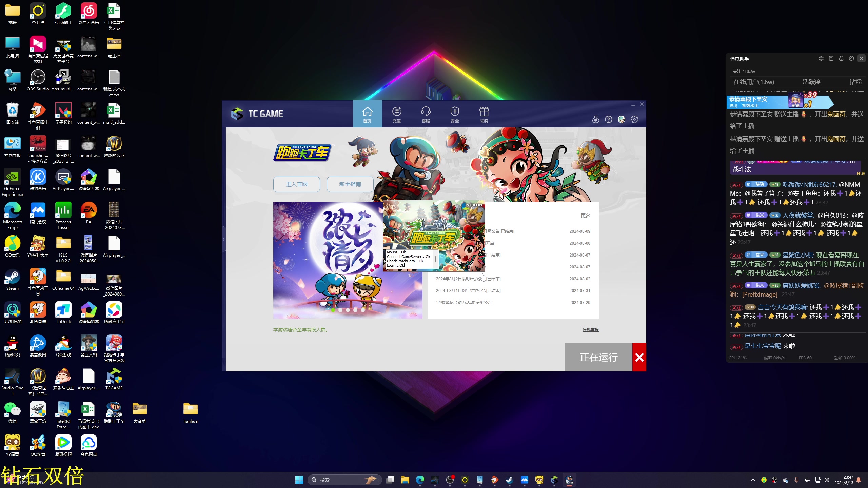Select the 在线用户(1.6w) tab
The height and width of the screenshot is (488, 868).
[x=754, y=82]
